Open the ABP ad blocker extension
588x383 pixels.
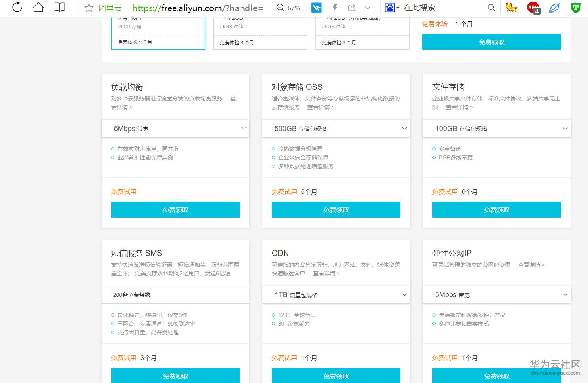coord(533,8)
